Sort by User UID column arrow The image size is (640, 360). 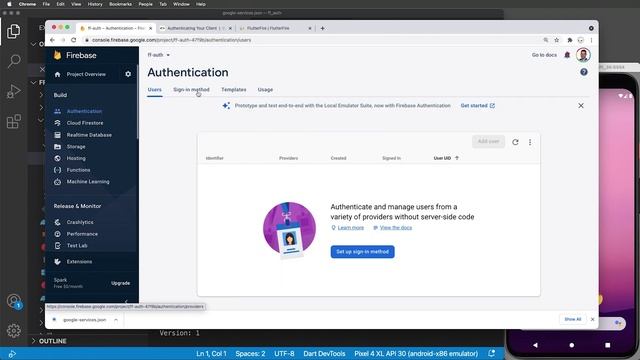(457, 158)
